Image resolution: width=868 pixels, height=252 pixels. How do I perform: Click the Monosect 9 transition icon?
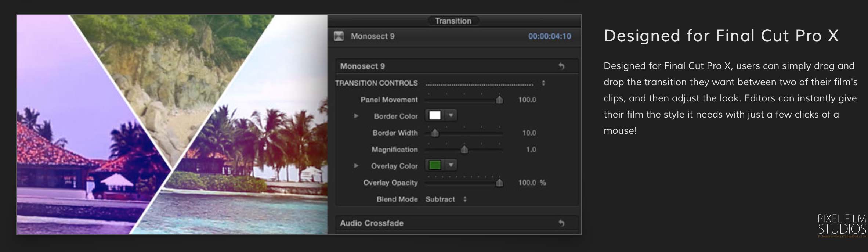[x=339, y=36]
